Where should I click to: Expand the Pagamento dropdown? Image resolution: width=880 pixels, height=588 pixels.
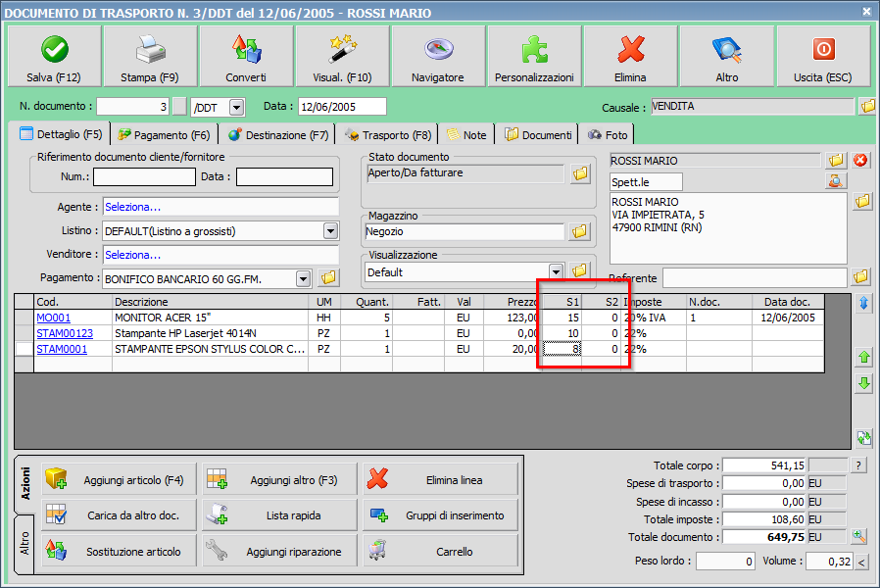tap(303, 278)
